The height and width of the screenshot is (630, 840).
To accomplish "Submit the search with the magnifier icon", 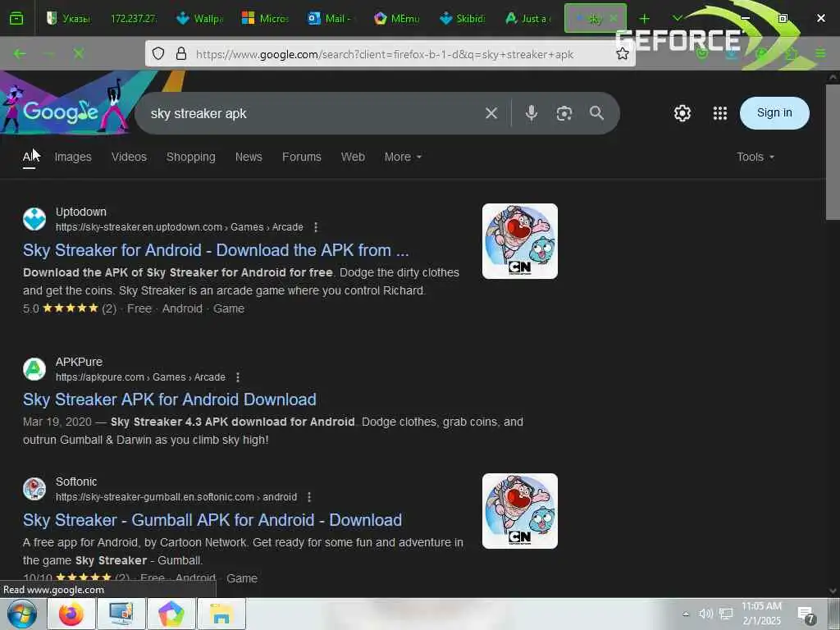I will tap(596, 113).
